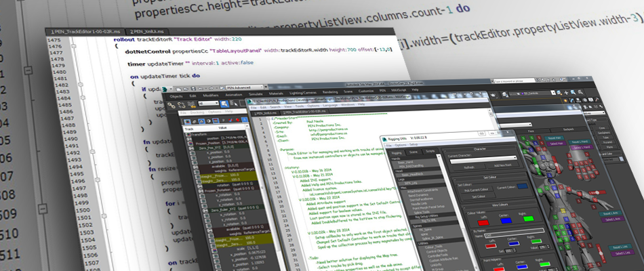This screenshot has height=271, width=644.
Task: Click red Left swatch under Colour Values
Action: (483, 222)
